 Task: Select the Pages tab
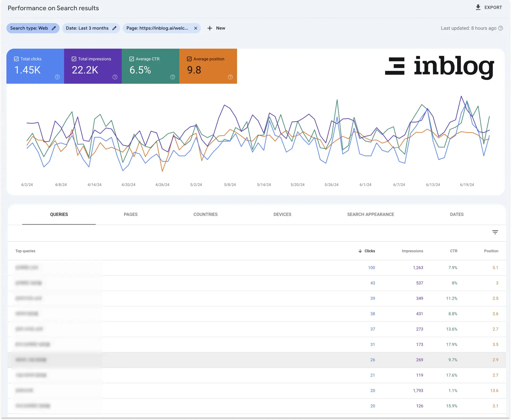[130, 214]
